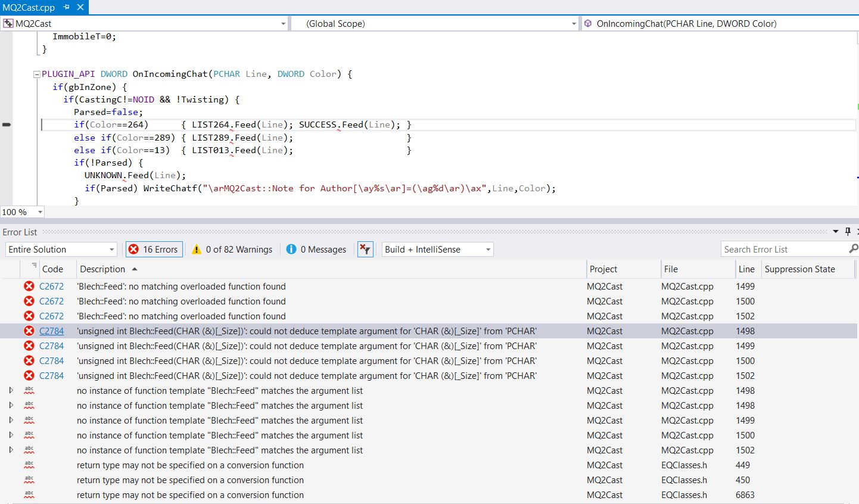Auto-hide the Error List pin icon
Viewport: 859px width, 504px height.
[848, 232]
